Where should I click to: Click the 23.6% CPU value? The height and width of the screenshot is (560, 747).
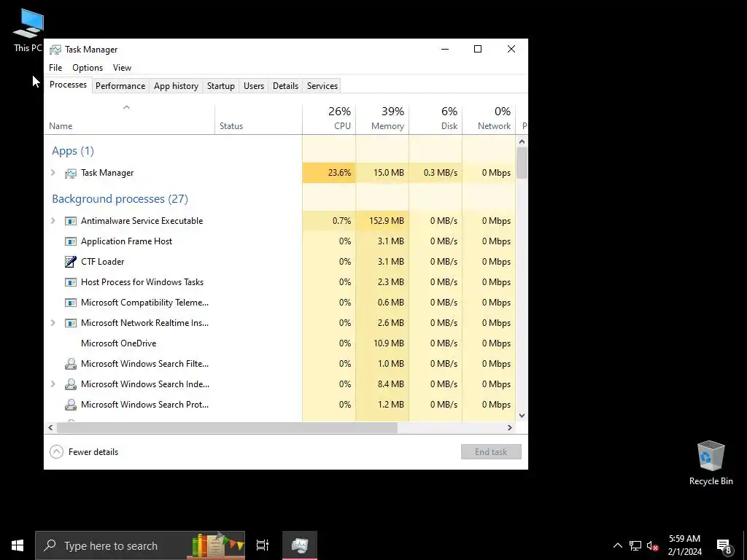click(x=339, y=173)
